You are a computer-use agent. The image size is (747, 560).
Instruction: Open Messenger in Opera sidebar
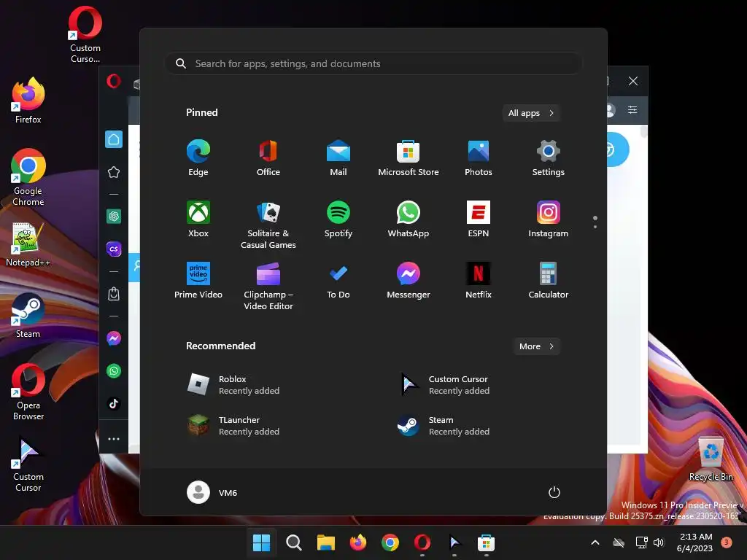[x=114, y=338]
